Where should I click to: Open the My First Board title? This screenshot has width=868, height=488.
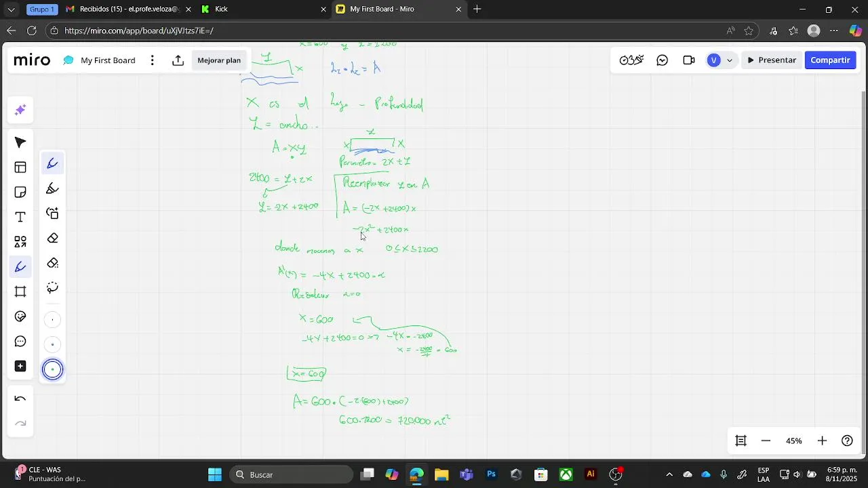coord(108,60)
